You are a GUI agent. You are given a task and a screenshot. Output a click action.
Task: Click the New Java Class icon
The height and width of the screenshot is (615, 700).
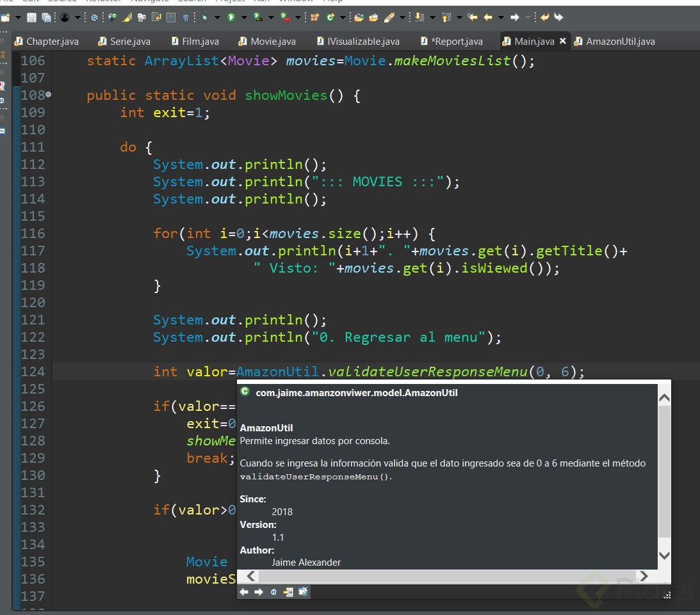tap(330, 18)
